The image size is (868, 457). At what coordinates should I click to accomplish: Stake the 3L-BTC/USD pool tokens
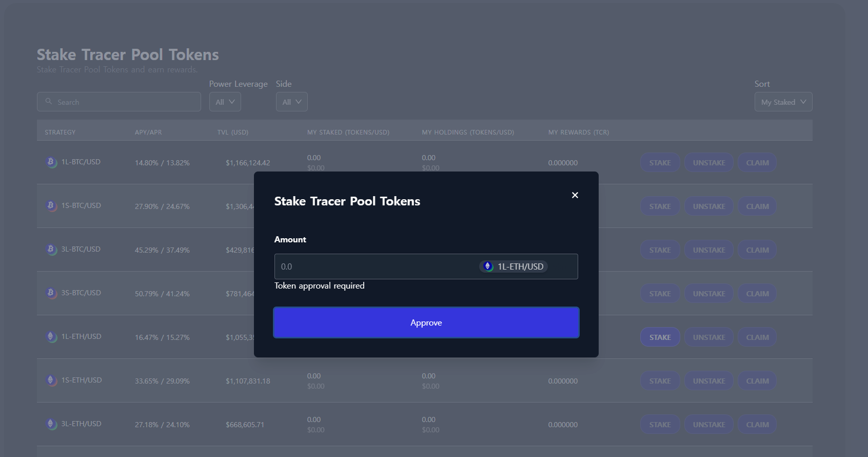coord(660,250)
